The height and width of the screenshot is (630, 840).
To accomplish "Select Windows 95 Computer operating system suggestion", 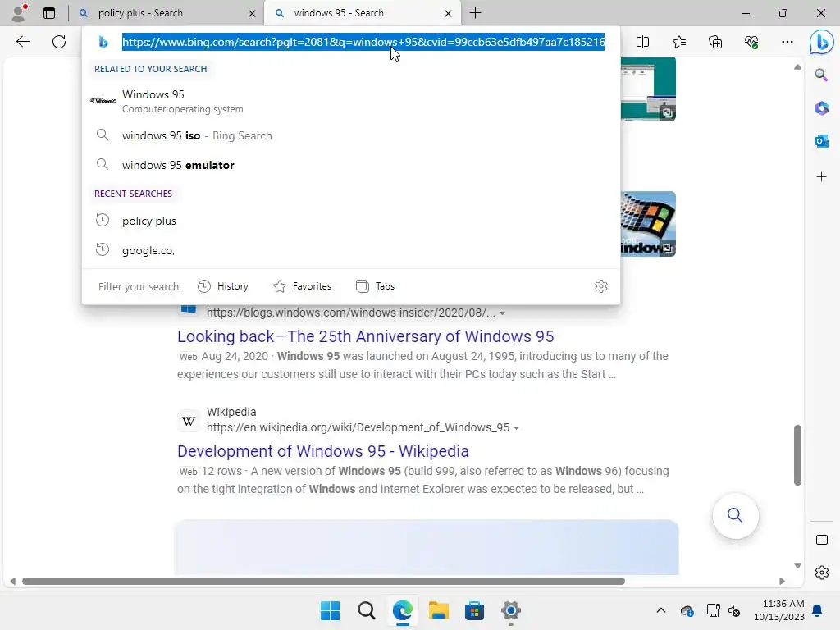I will tap(351, 101).
